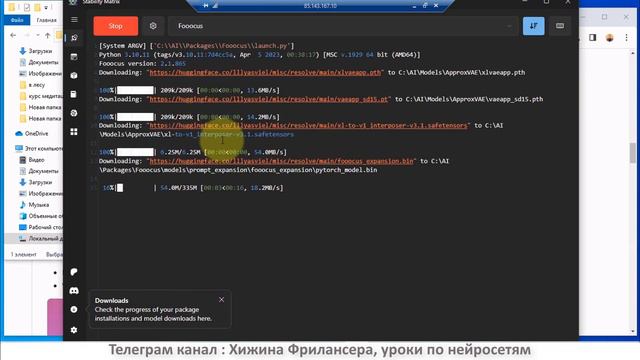Click the 'Fooocus version: 2.1.865' console line
Viewport: 640px width, 360px height.
click(x=142, y=64)
